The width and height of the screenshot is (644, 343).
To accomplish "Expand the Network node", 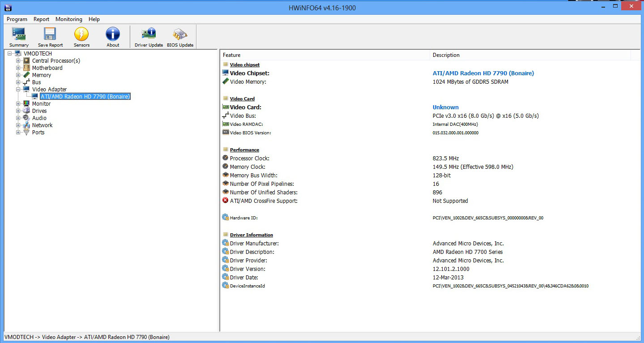I will 18,125.
